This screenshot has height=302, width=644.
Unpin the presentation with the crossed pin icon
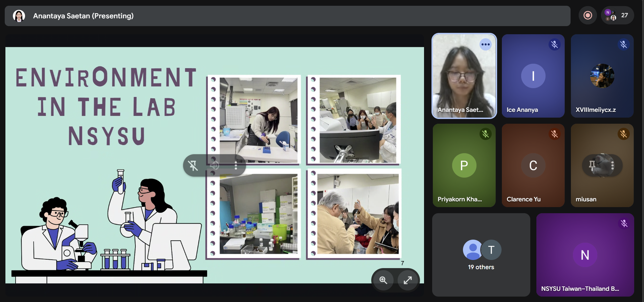click(x=193, y=165)
